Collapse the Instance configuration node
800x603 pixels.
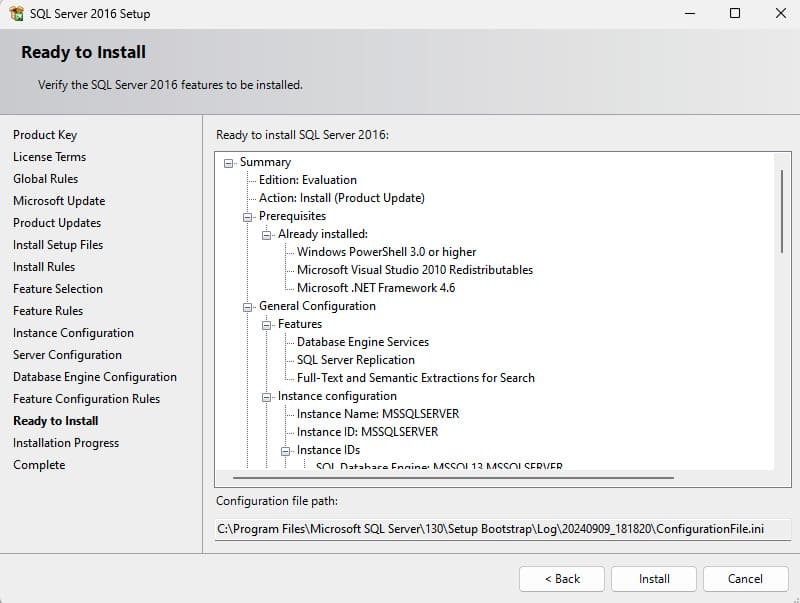click(267, 396)
